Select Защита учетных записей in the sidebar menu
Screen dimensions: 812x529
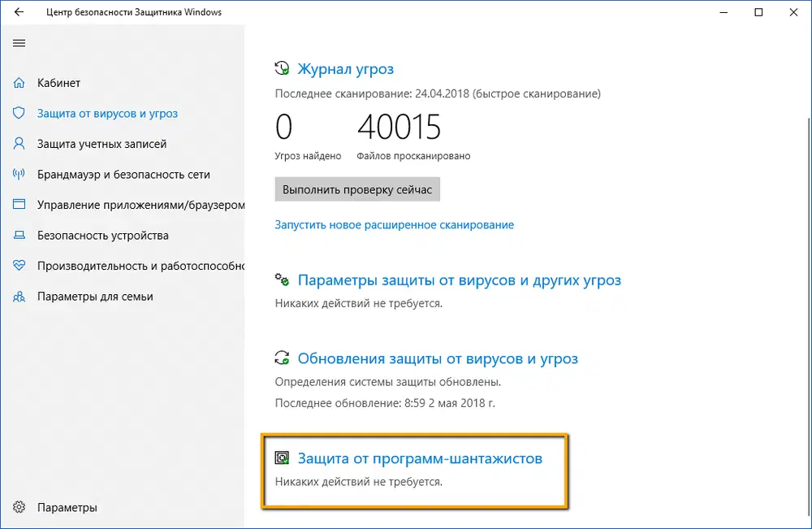[101, 144]
